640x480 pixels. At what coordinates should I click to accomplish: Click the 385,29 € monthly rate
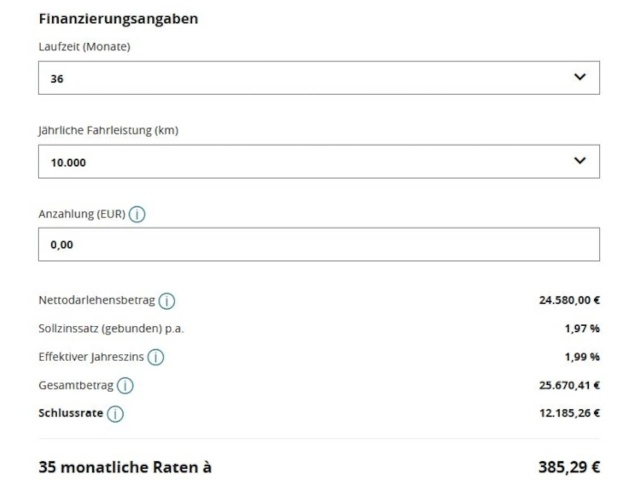coord(569,467)
